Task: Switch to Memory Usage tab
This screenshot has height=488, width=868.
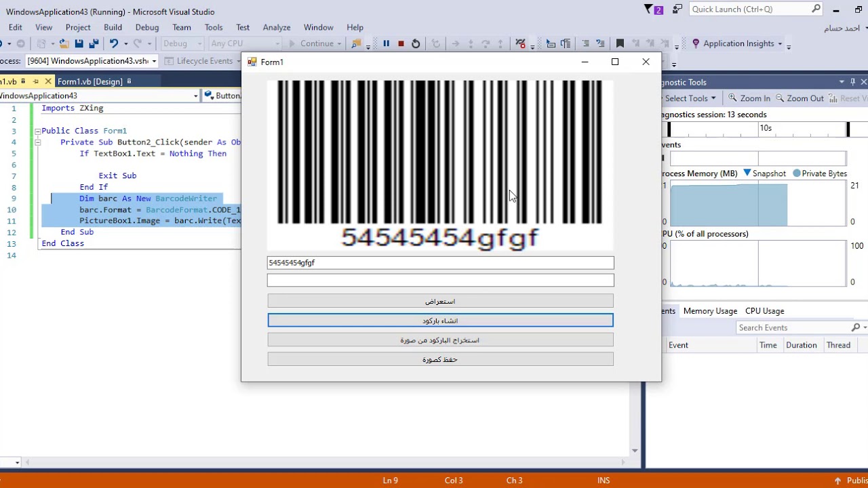Action: pyautogui.click(x=710, y=311)
